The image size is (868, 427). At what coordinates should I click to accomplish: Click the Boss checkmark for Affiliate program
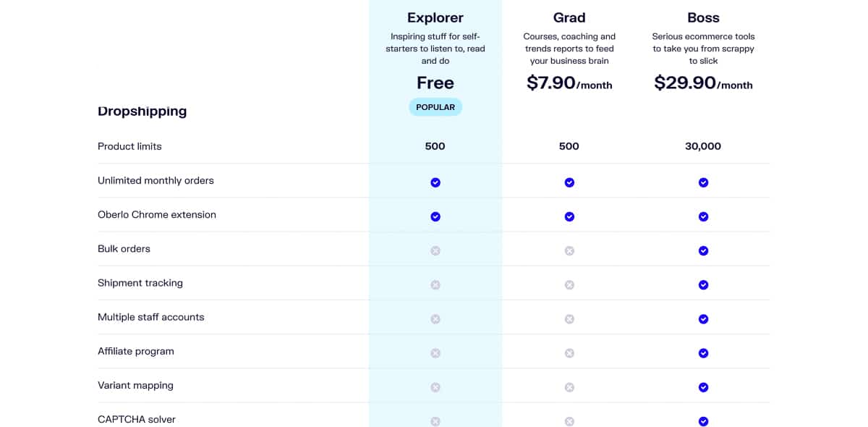[703, 353]
